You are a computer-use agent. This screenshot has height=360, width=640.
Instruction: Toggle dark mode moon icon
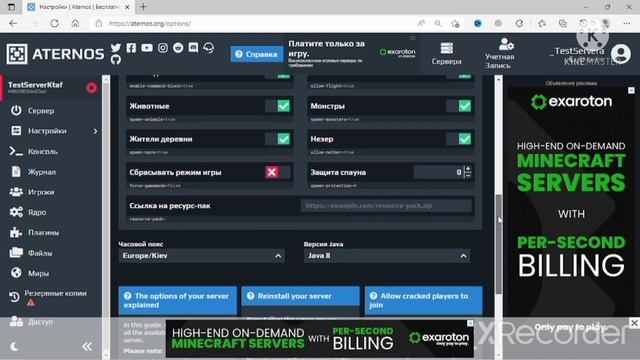tap(15, 347)
